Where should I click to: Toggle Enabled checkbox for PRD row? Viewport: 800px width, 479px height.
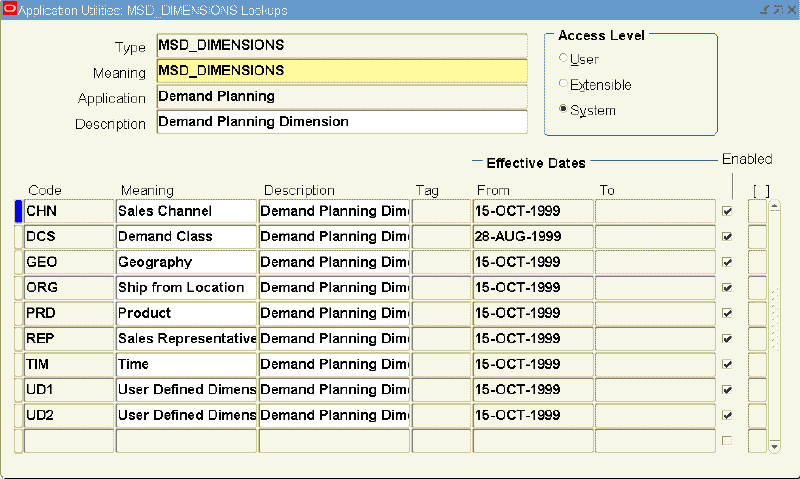tap(727, 313)
